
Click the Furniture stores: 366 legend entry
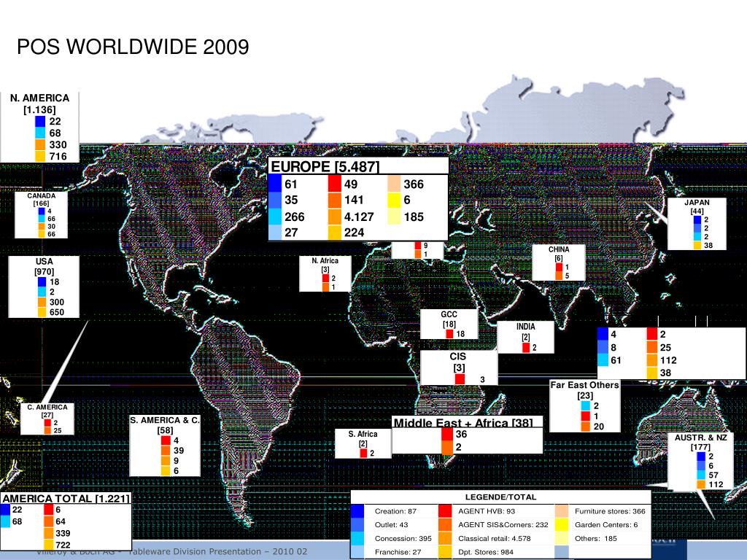610,511
